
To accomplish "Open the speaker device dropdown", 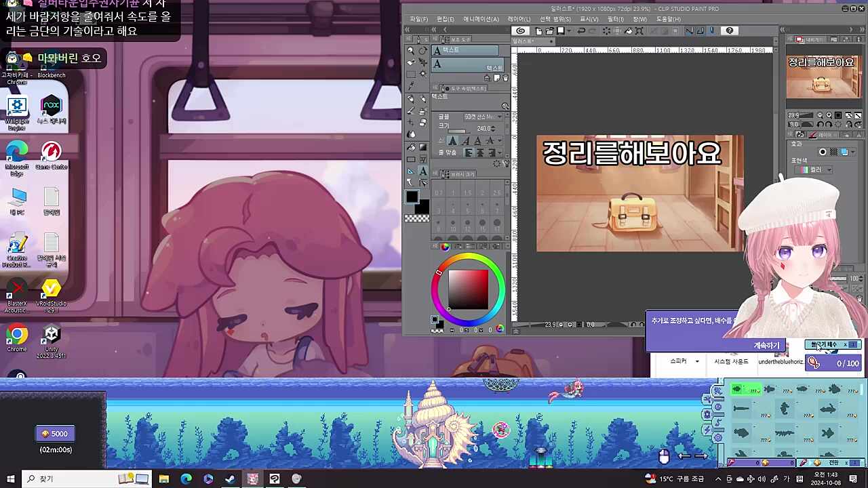I will point(696,361).
